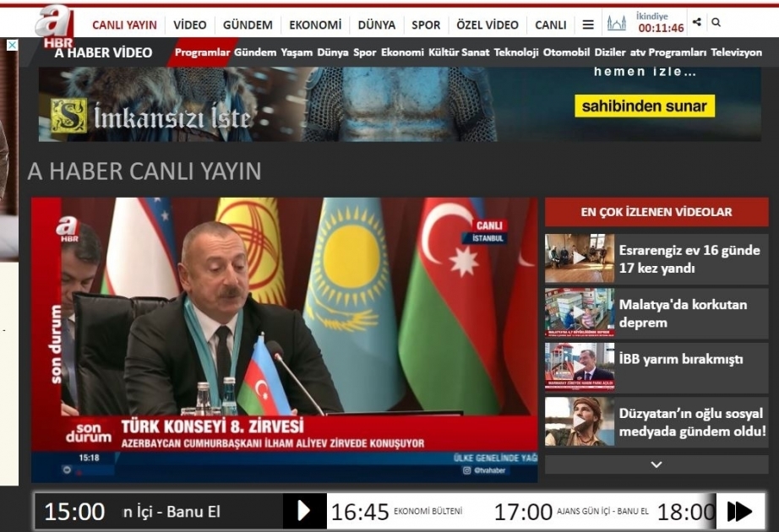Open thumbnail for Malatya'da korkutan deprem
The width and height of the screenshot is (779, 532).
point(580,312)
